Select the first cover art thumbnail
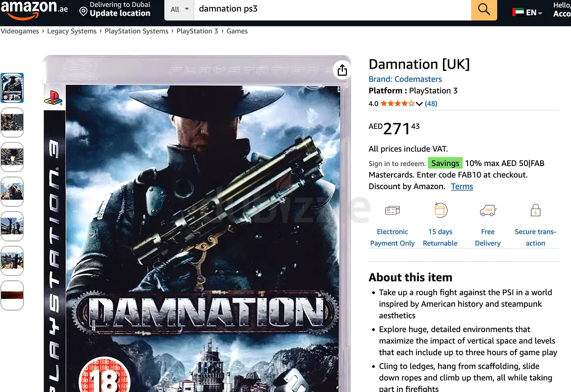This screenshot has width=571, height=392. pos(12,88)
